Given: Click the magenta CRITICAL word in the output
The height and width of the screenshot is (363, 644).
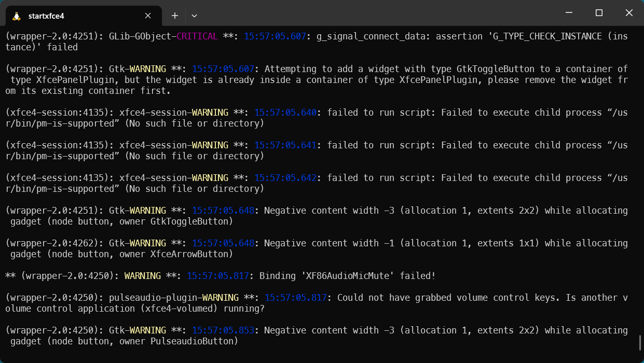Looking at the screenshot, I should click(197, 36).
